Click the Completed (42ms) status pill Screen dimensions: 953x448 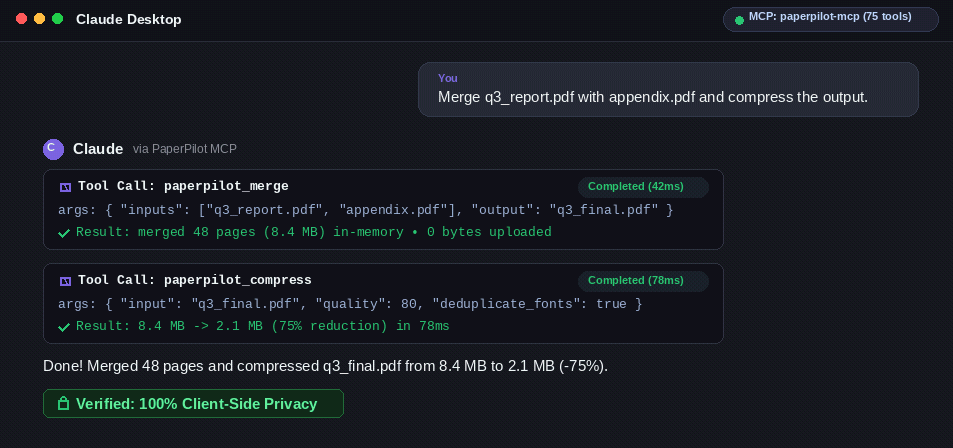click(643, 187)
